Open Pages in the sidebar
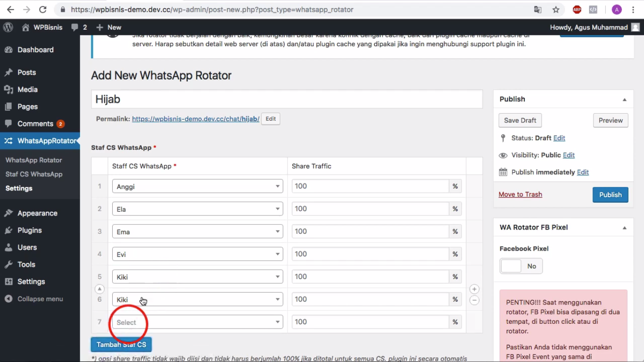The width and height of the screenshot is (644, 362). click(27, 107)
